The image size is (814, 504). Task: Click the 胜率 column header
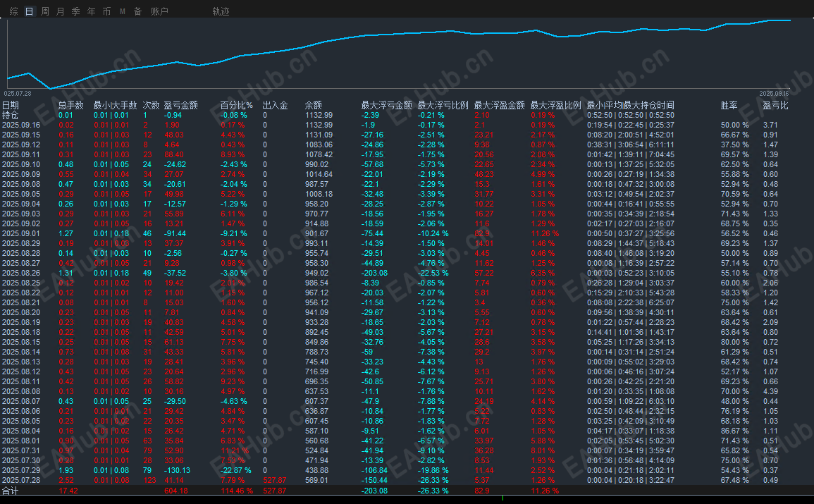[729, 105]
